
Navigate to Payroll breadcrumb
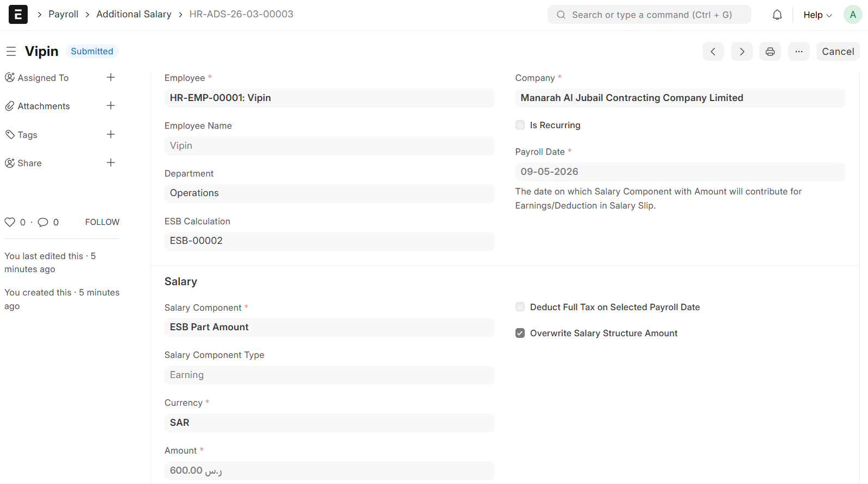click(x=64, y=15)
